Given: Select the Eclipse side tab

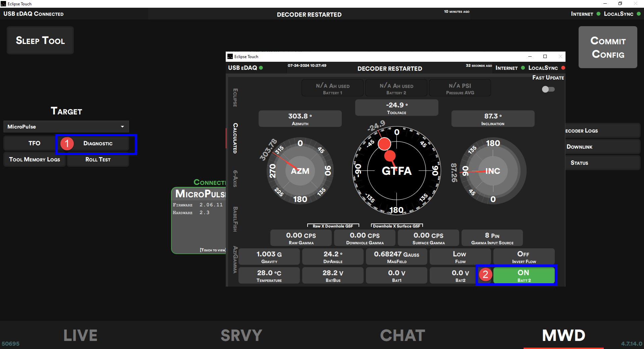Looking at the screenshot, I should coord(235,98).
